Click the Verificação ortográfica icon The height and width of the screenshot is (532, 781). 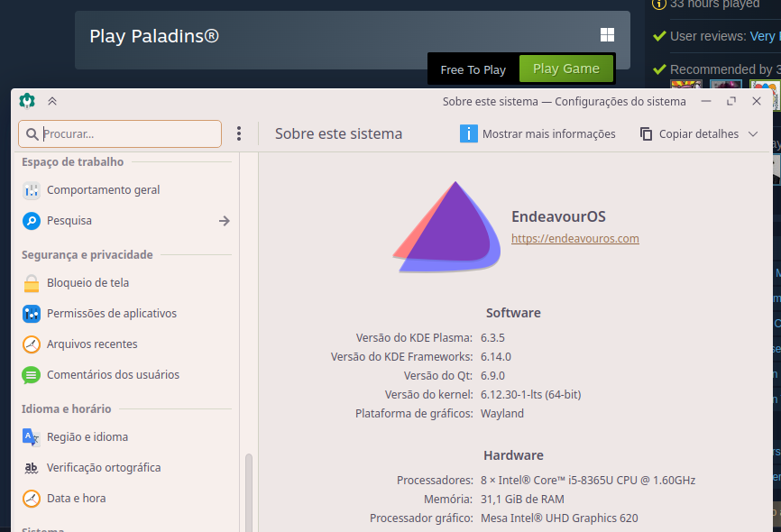[32, 468]
